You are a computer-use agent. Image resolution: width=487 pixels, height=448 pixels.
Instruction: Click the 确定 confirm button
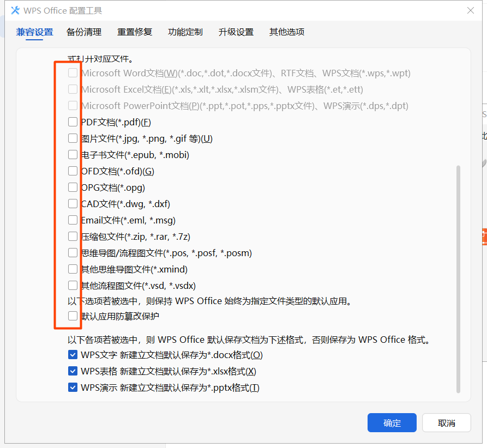click(392, 422)
